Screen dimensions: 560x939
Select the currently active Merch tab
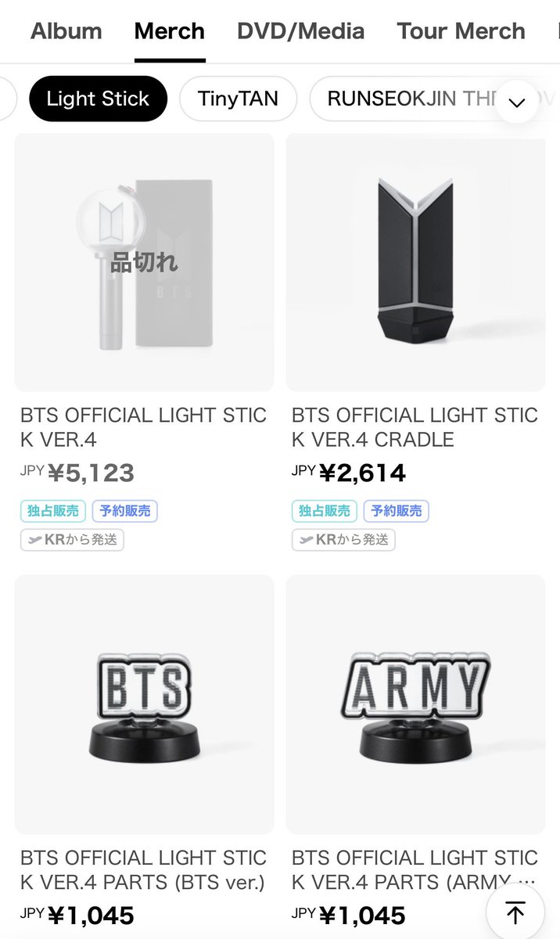tap(169, 31)
